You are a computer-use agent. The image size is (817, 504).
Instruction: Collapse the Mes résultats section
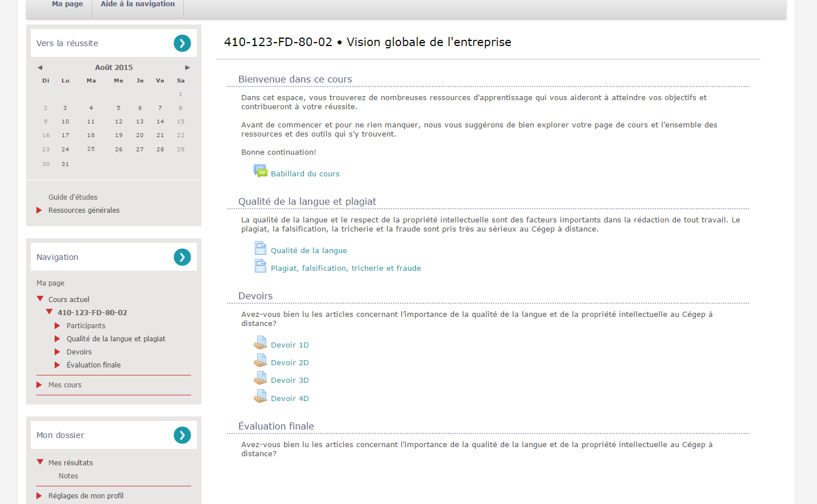tap(40, 462)
